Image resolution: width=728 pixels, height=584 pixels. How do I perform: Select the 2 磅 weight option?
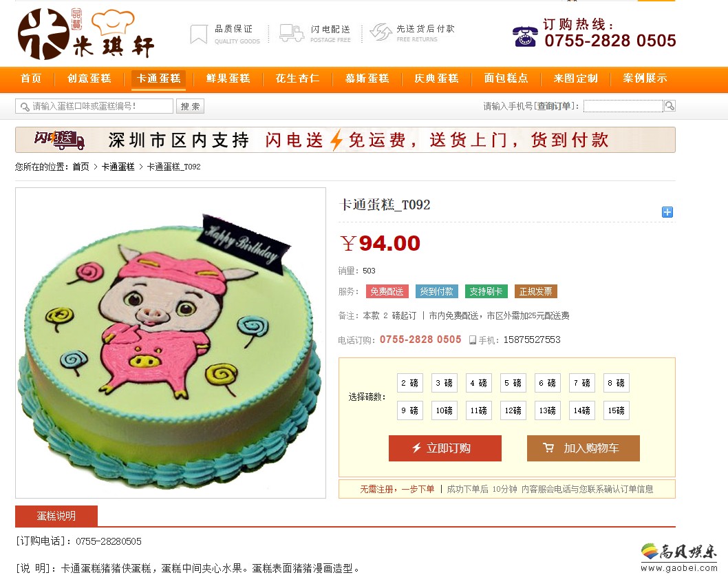tap(410, 383)
